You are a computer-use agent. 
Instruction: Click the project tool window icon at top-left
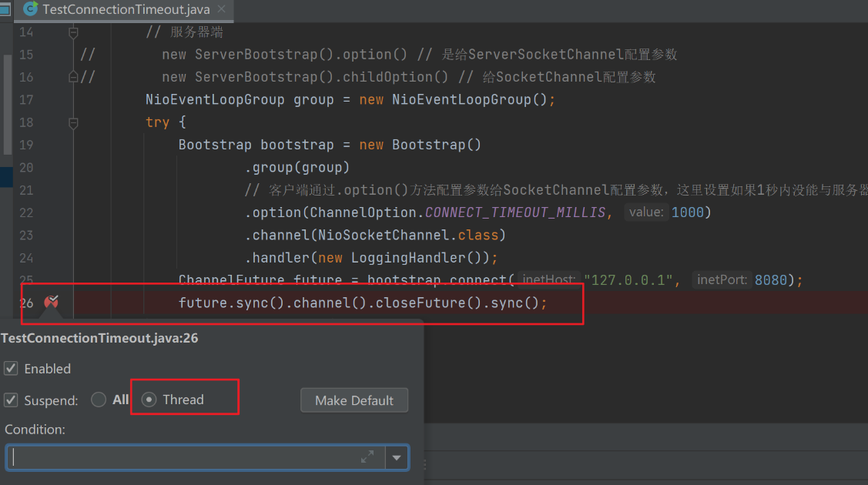click(5, 9)
